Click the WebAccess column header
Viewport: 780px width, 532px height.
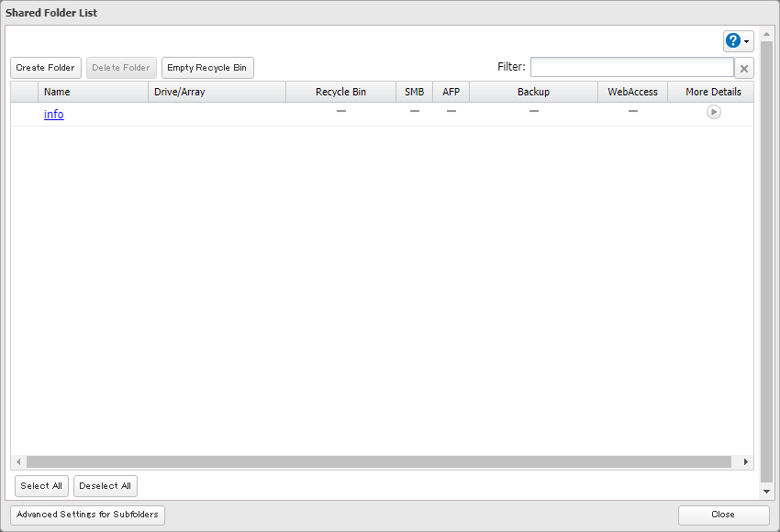click(x=632, y=92)
